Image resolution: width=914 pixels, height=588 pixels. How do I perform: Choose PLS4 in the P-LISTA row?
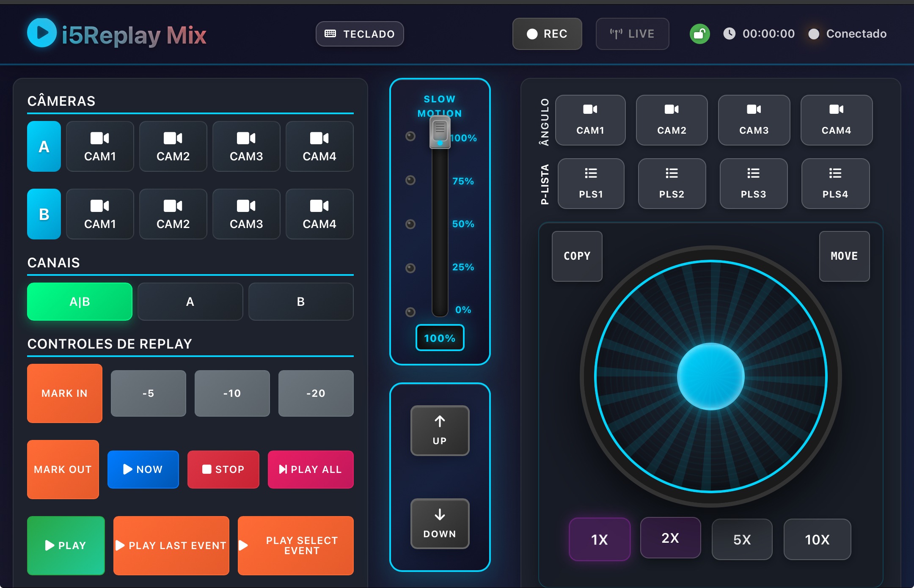pos(835,184)
